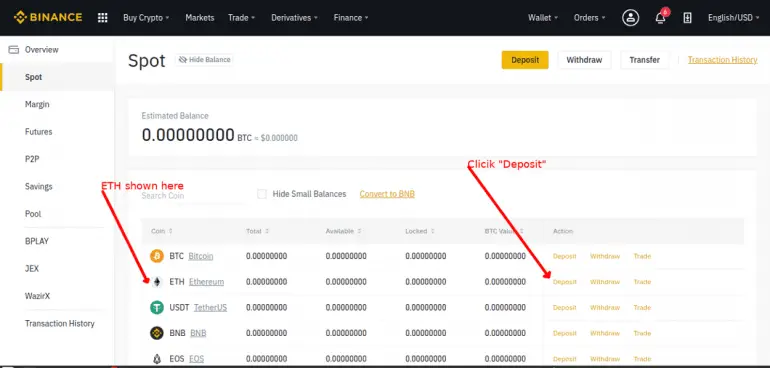Expand the Derivatives dropdown menu

294,18
